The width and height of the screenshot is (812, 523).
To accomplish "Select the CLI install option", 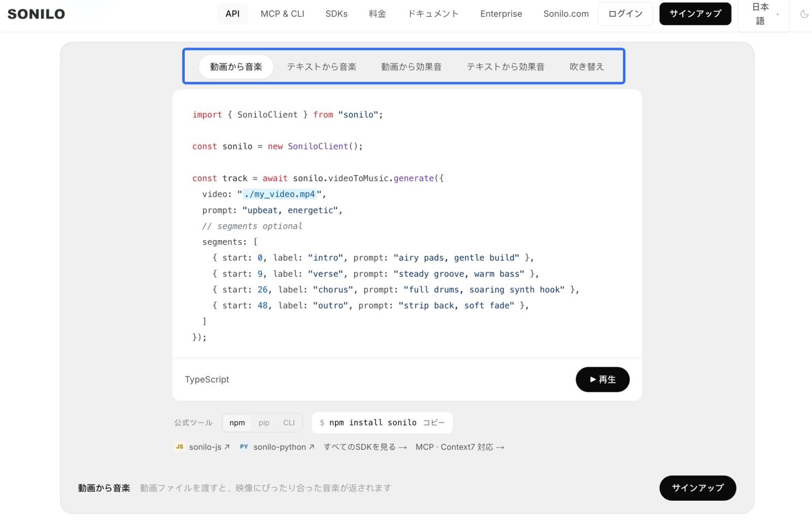I will pos(289,423).
